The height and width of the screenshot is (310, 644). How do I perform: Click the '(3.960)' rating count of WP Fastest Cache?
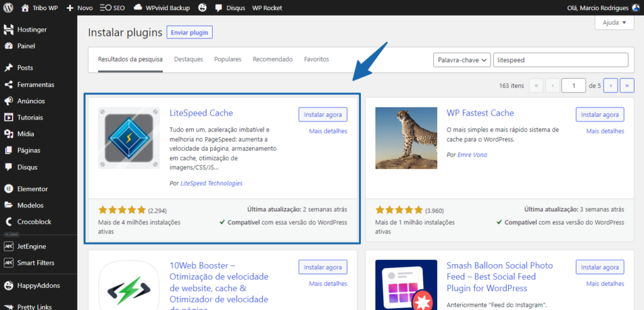tap(435, 211)
